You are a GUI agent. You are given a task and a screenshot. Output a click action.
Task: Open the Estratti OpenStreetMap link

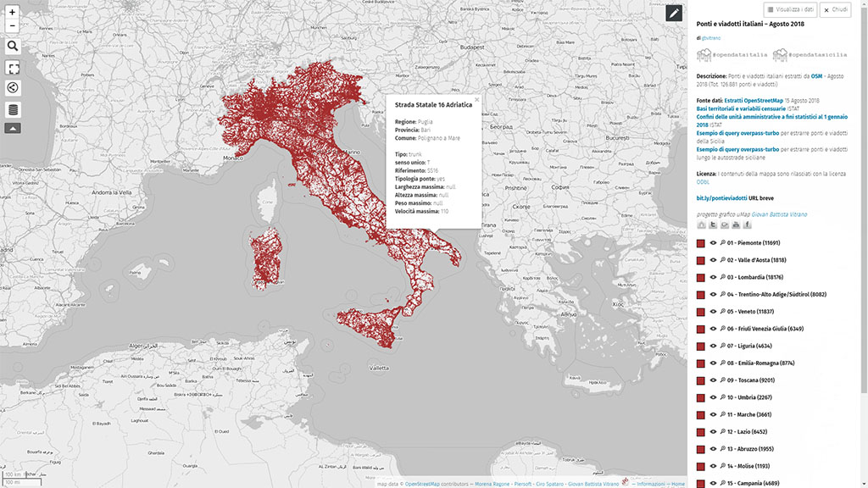(754, 101)
